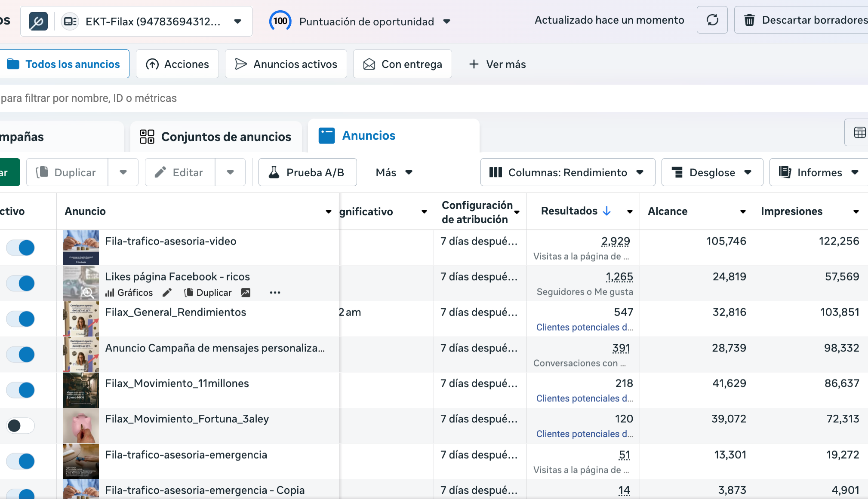868x499 pixels.
Task: Enable the Filax_Movimiento_Fortuna_3aley ad toggle
Action: [20, 426]
